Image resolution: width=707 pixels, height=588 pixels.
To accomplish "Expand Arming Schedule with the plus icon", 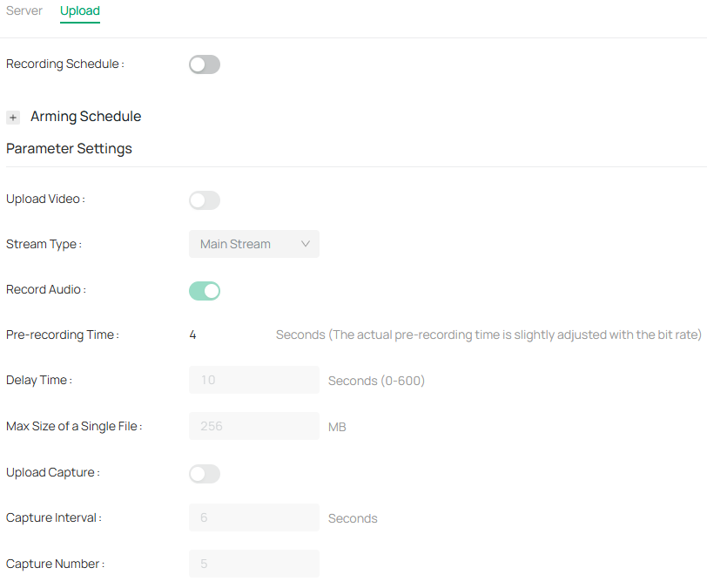I will tap(13, 118).
